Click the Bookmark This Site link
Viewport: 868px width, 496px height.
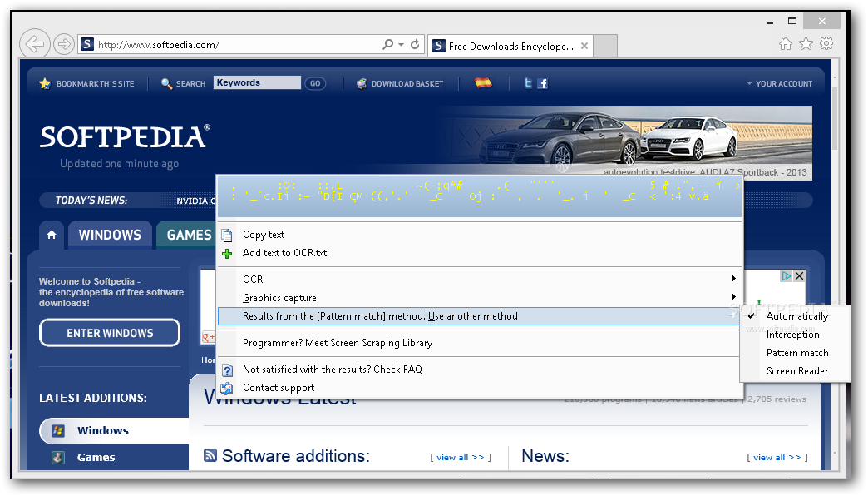click(96, 84)
